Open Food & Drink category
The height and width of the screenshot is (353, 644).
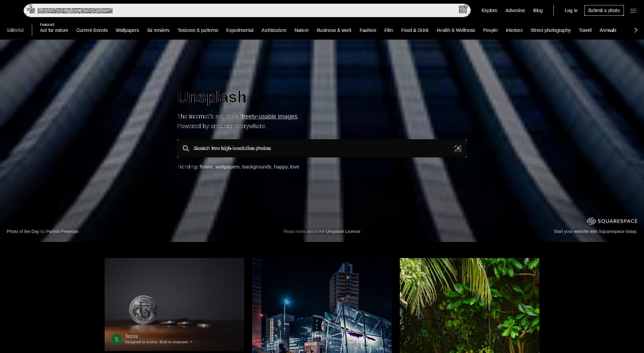point(415,30)
